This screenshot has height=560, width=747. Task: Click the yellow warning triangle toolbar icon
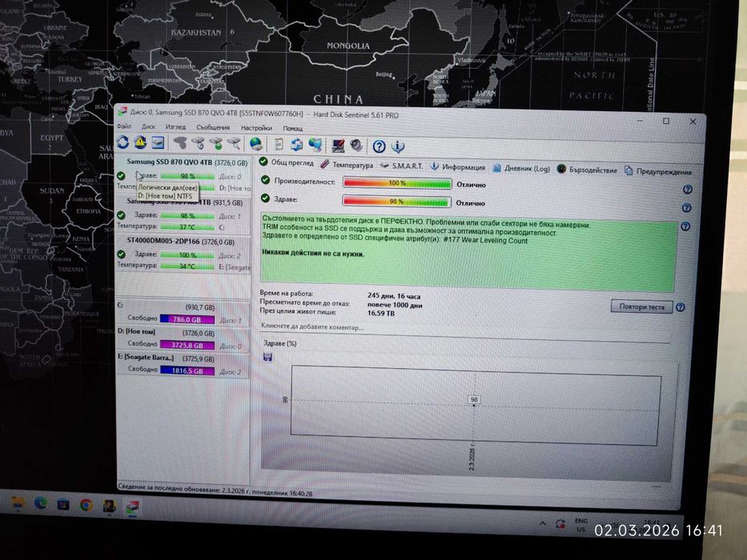[140, 142]
